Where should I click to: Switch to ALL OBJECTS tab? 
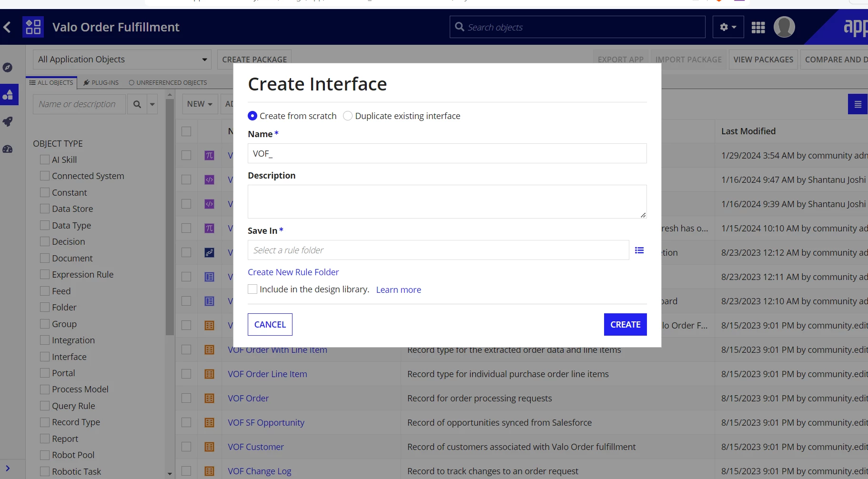[x=51, y=82]
